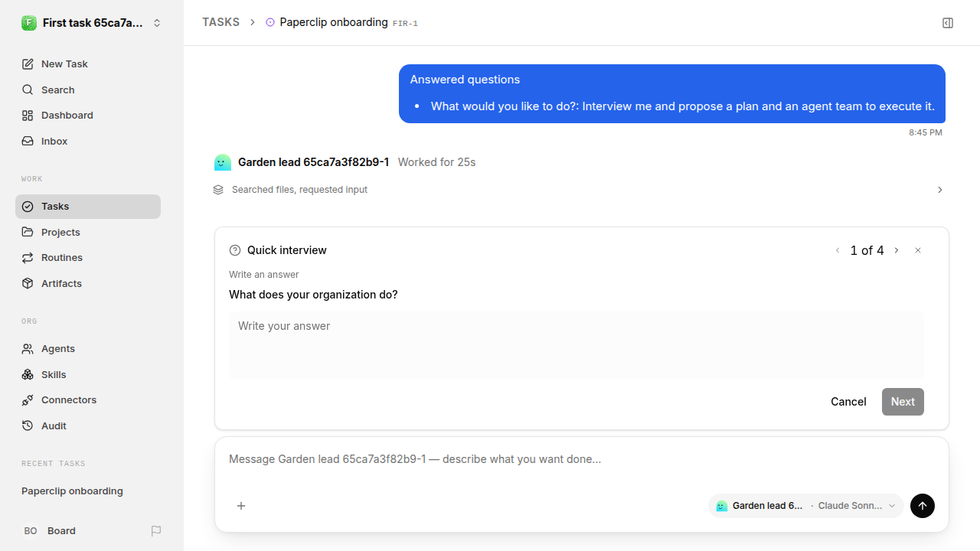980x551 pixels.
Task: Click the 1 of 4 counter
Action: [x=867, y=250]
